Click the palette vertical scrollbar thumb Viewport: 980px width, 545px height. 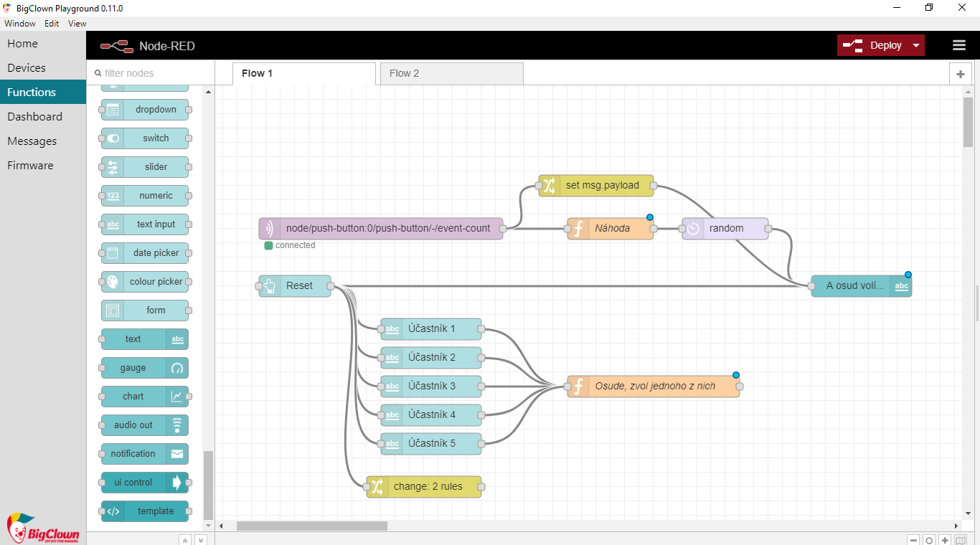209,485
